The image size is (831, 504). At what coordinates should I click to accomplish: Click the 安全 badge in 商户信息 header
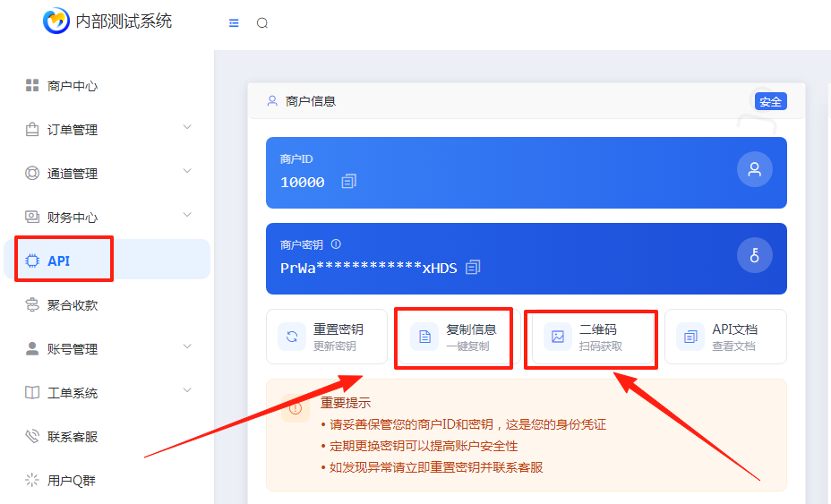point(770,102)
